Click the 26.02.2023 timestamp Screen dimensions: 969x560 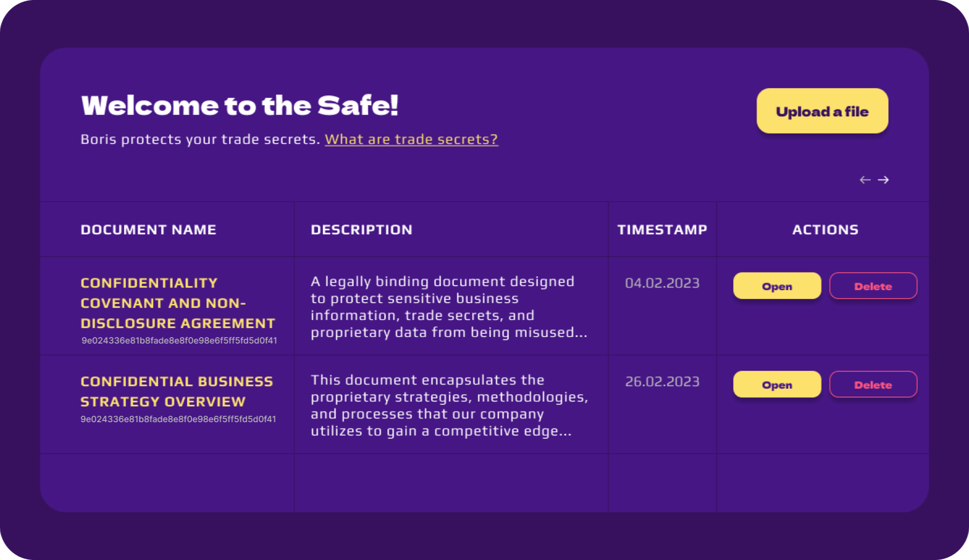(x=662, y=382)
